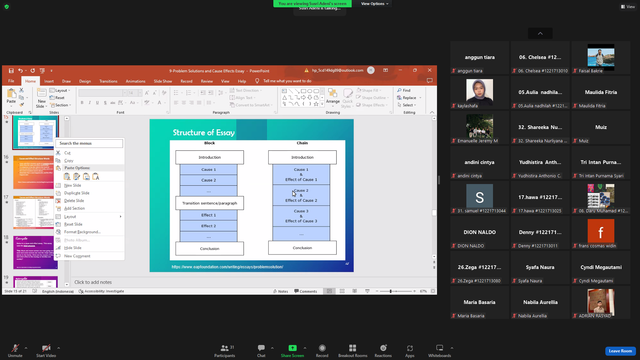Click Share Screen in Zoom toolbar
640x360 pixels.
coord(292,351)
